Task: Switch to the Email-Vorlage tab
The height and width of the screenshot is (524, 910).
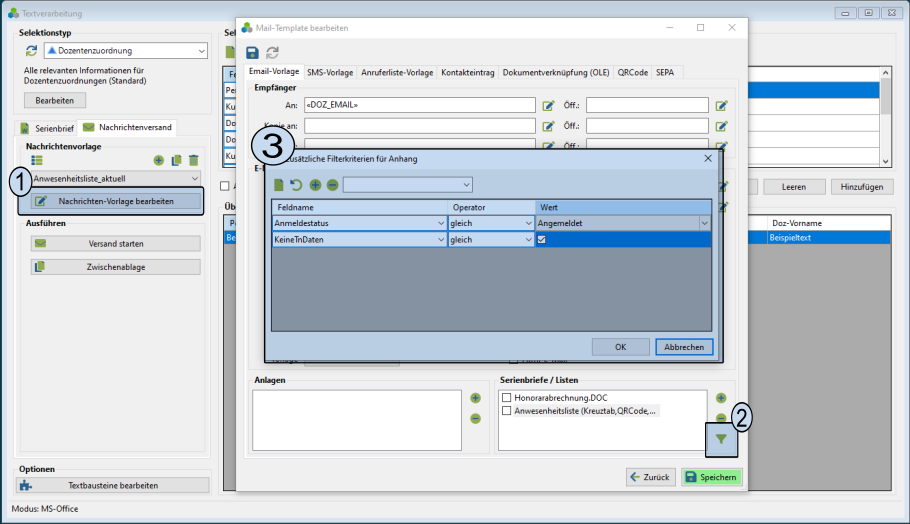Action: [274, 71]
